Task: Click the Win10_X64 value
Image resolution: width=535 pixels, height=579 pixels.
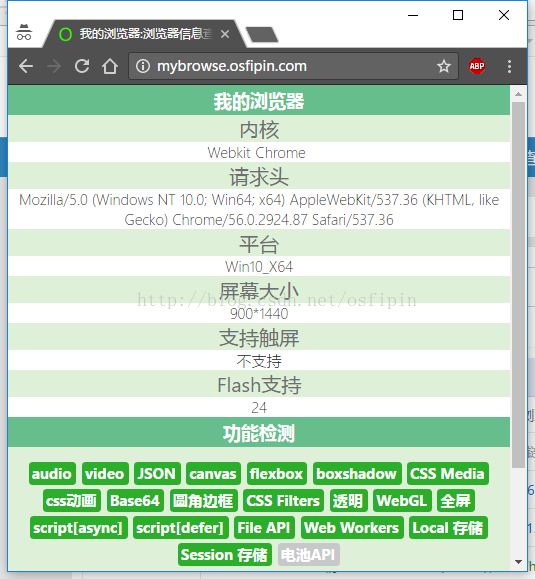Action: tap(259, 267)
